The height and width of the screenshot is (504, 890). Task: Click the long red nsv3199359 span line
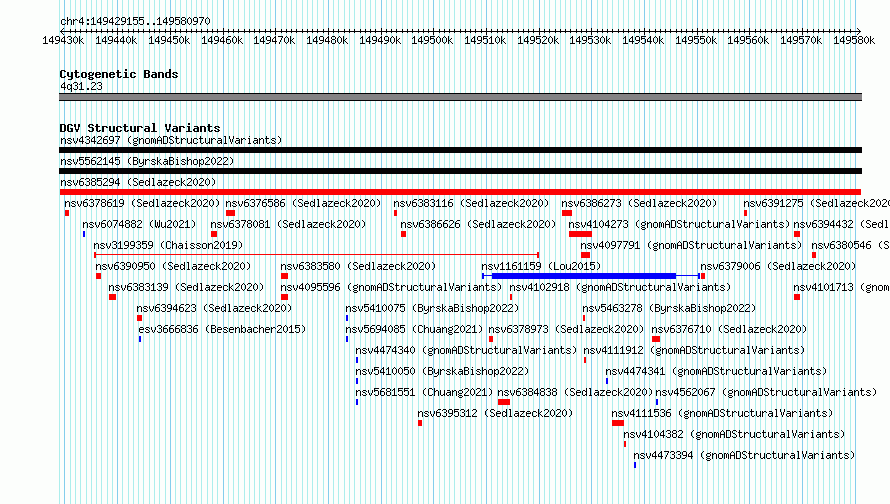click(x=316, y=255)
